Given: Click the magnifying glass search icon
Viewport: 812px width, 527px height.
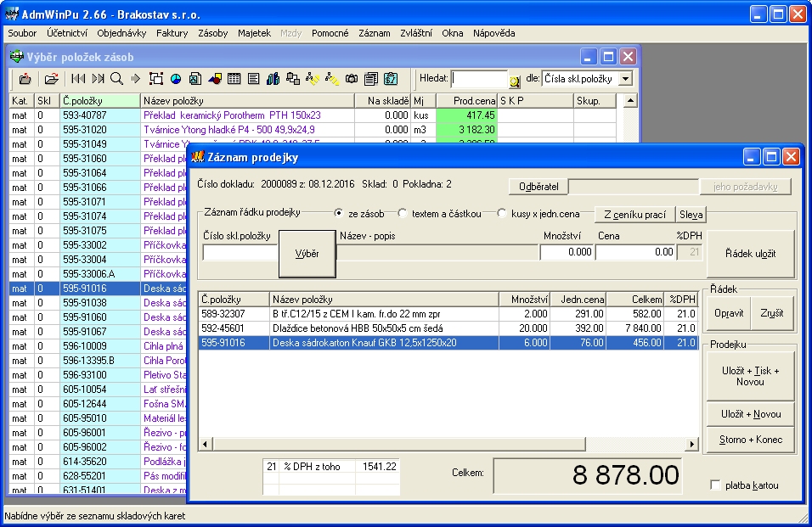Looking at the screenshot, I should [x=117, y=79].
